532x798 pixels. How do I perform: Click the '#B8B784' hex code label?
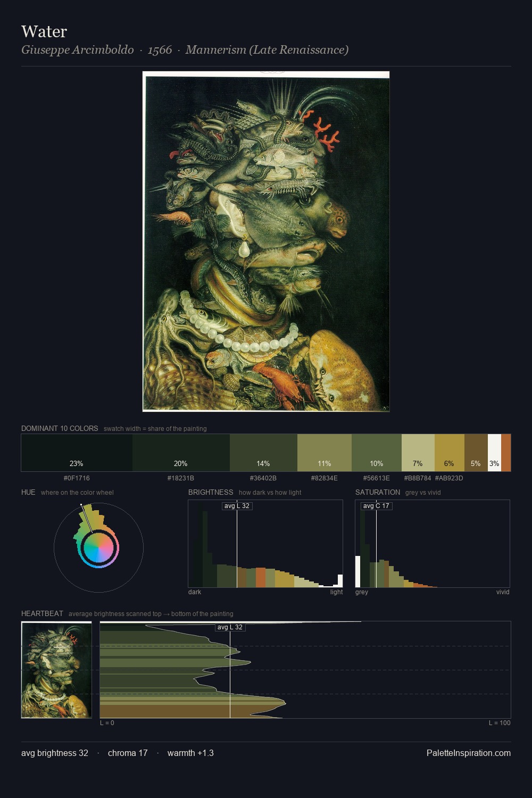click(x=418, y=478)
